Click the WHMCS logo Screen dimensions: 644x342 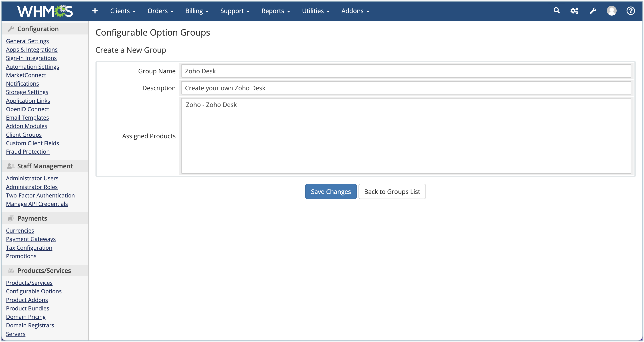coord(45,11)
